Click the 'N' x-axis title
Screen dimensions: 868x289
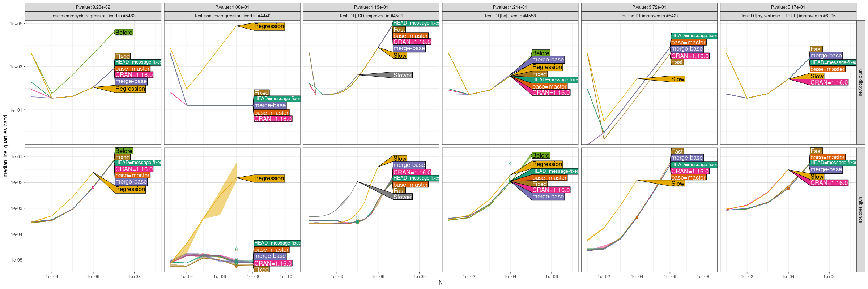pos(441,283)
